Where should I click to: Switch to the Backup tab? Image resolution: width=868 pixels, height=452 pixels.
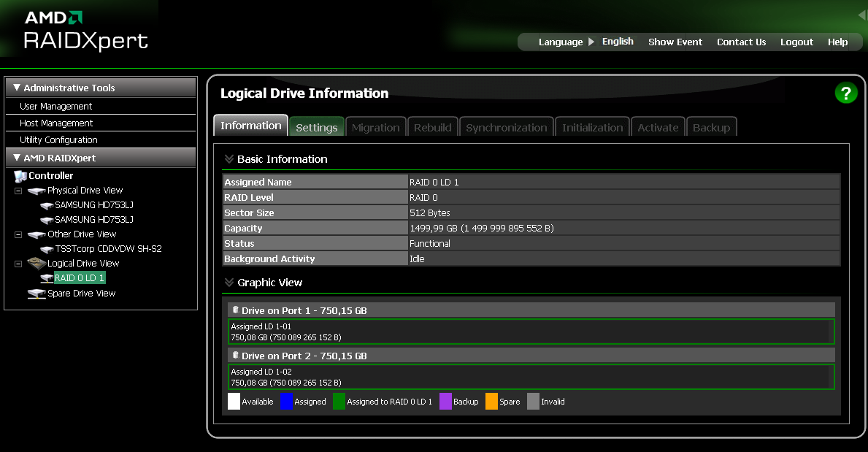tap(711, 127)
